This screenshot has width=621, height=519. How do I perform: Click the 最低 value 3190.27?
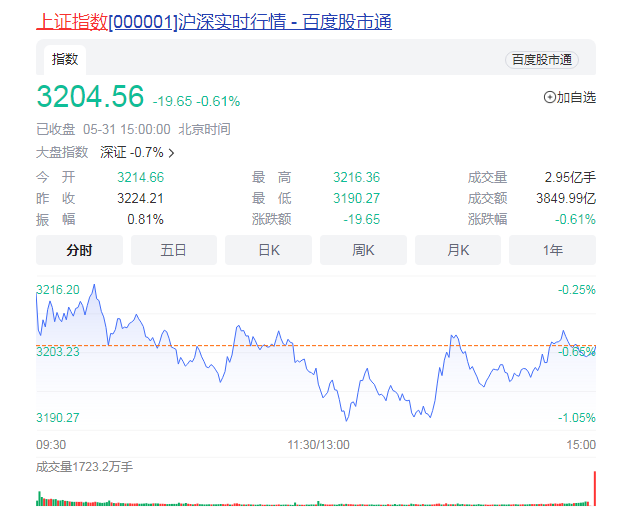point(357,198)
